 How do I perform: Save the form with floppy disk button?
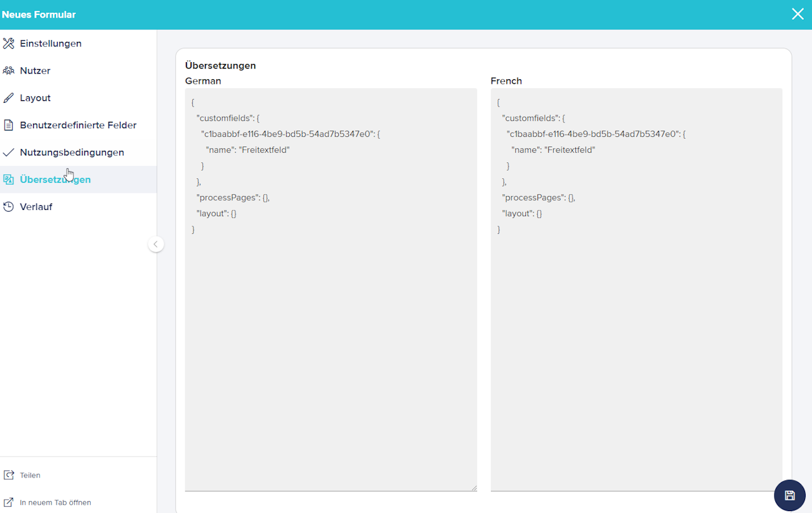click(790, 496)
